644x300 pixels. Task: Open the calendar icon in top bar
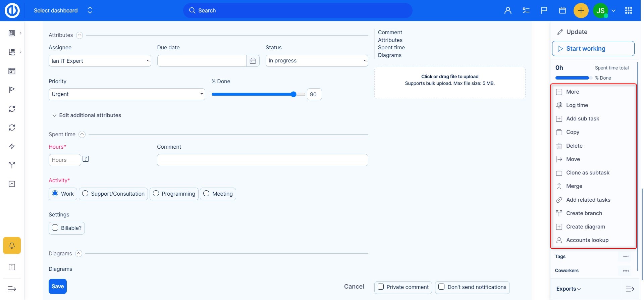point(562,11)
